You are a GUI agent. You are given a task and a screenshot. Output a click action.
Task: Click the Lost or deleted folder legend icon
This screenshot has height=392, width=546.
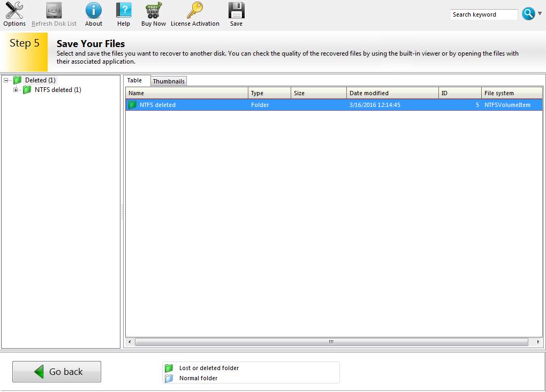[x=169, y=367]
